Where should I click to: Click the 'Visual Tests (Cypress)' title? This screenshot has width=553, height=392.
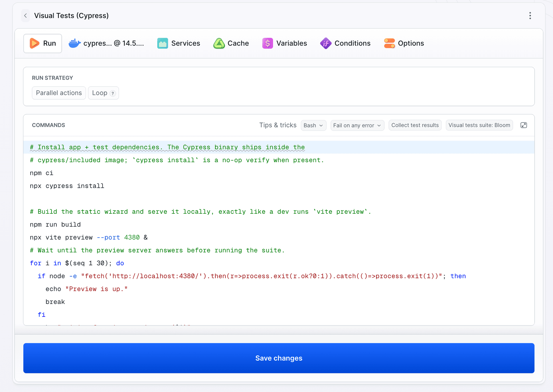pos(71,16)
